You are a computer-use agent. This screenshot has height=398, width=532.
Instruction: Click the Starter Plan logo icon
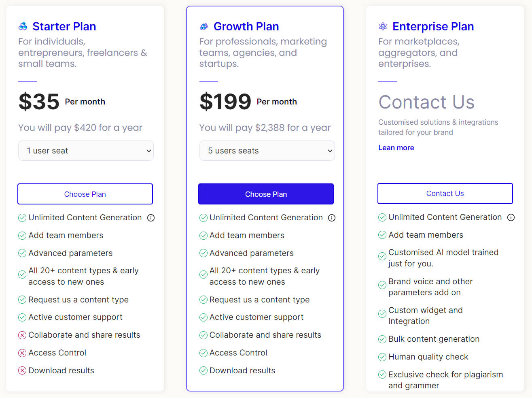point(23,27)
